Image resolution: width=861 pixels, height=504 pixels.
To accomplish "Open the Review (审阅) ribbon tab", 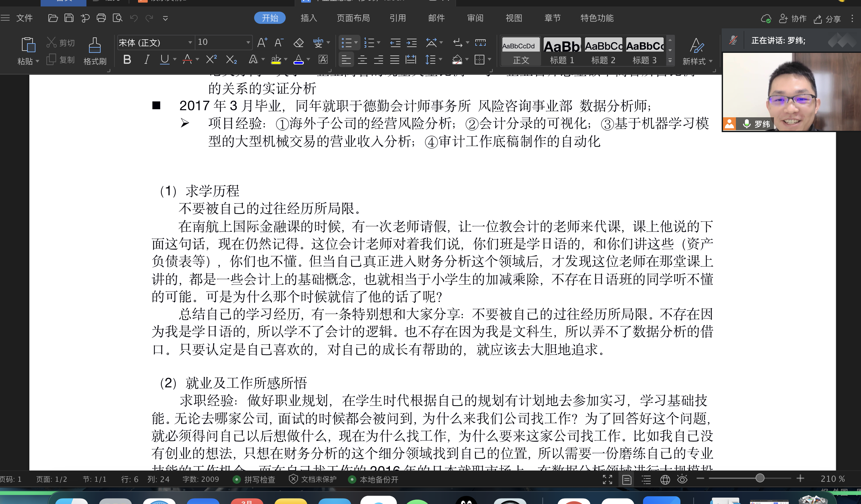I will (x=475, y=18).
